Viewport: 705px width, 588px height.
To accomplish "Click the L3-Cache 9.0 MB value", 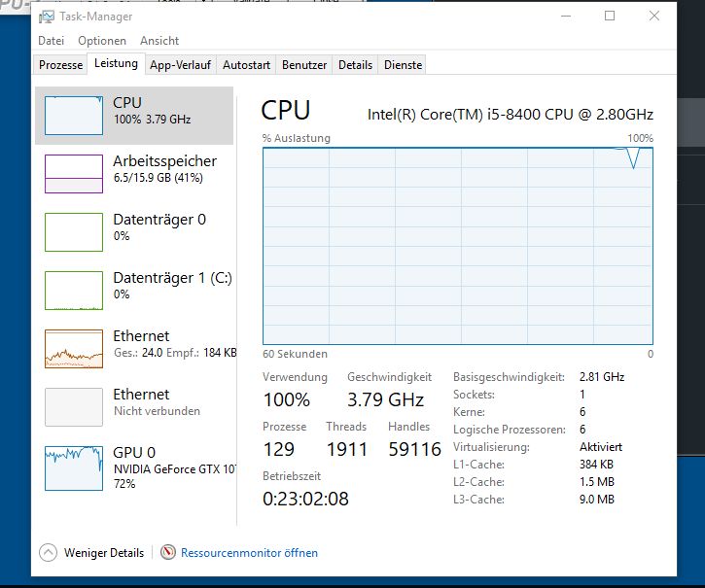I will coord(597,500).
